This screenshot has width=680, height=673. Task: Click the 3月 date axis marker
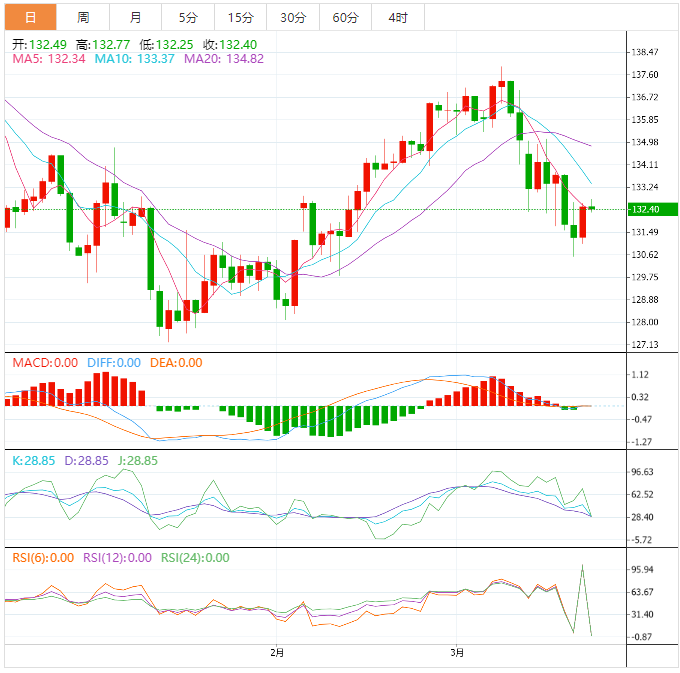click(457, 653)
